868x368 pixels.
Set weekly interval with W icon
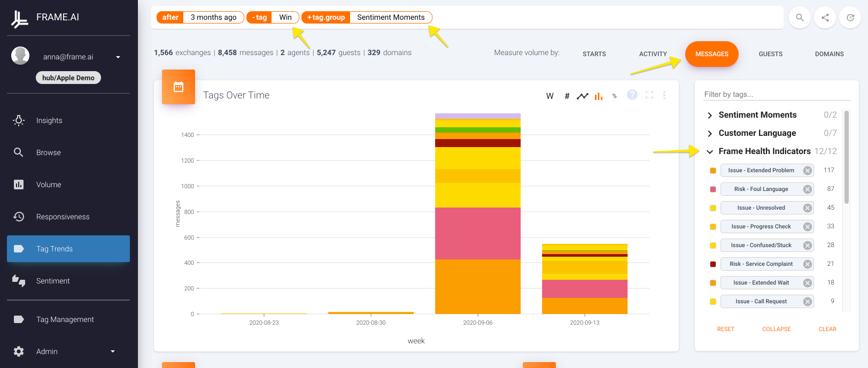coord(550,96)
